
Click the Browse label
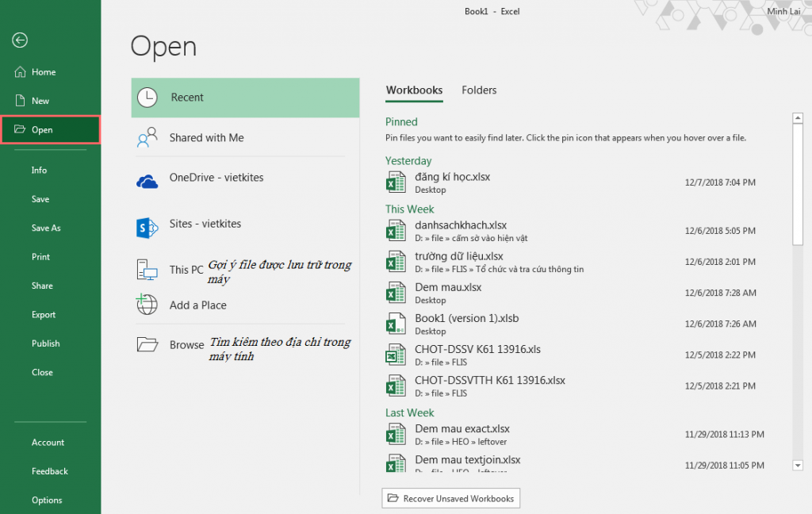coord(187,345)
